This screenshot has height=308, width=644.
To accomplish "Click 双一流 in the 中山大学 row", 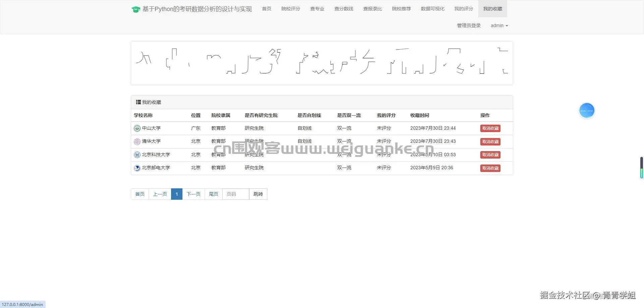I will [x=344, y=128].
